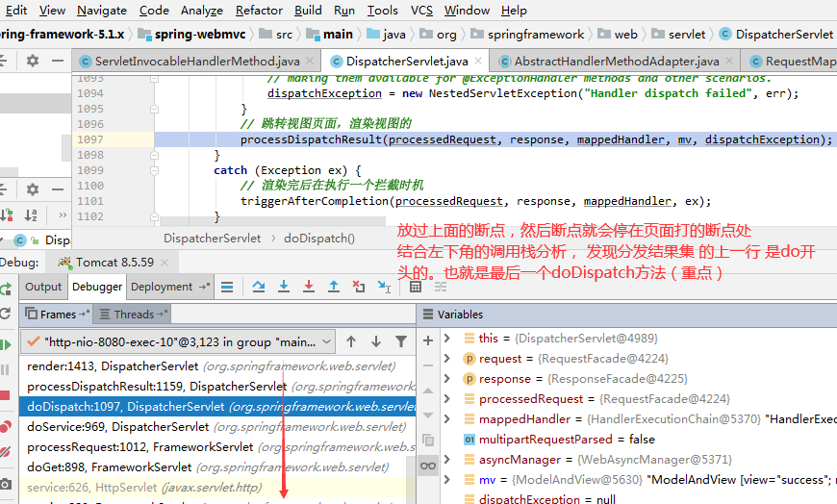Image resolution: width=837 pixels, height=504 pixels.
Task: Open Evaluate Expression calculator
Action: coord(416,287)
